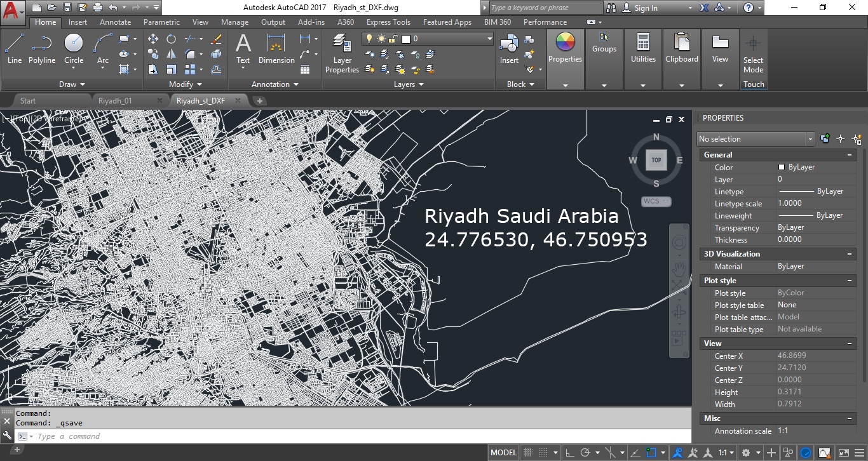Activate the Polyline tool
The width and height of the screenshot is (868, 461).
pos(42,51)
